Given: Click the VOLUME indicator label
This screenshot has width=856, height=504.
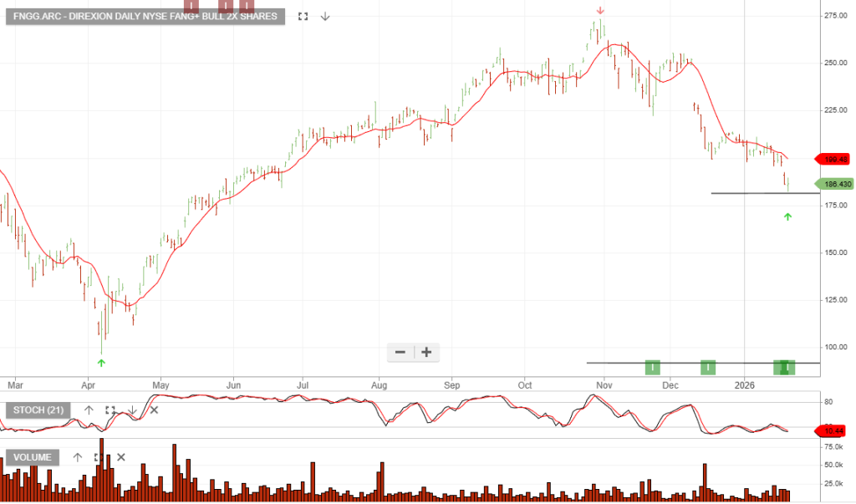Looking at the screenshot, I should [x=33, y=457].
